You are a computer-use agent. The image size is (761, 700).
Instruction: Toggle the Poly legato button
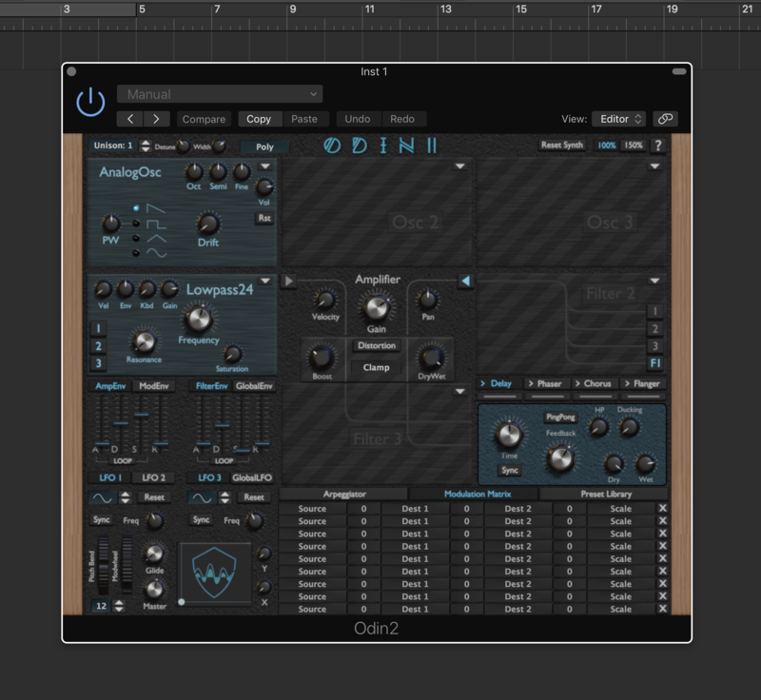pos(264,146)
